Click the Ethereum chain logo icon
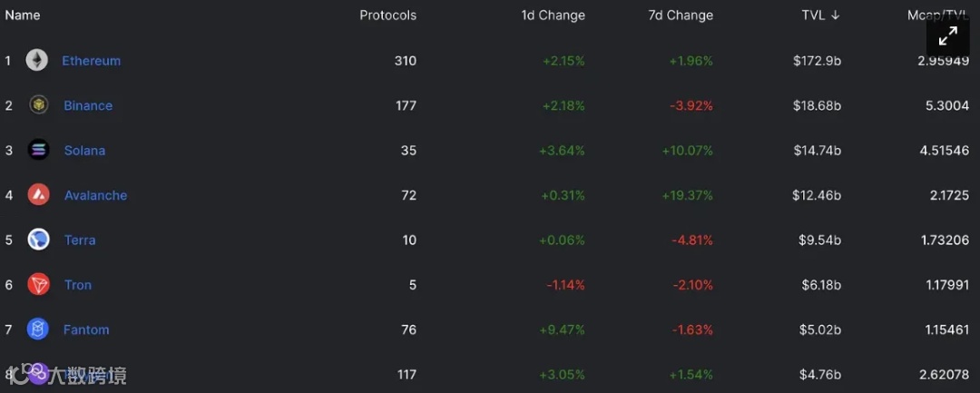Image resolution: width=980 pixels, height=393 pixels. tap(37, 61)
